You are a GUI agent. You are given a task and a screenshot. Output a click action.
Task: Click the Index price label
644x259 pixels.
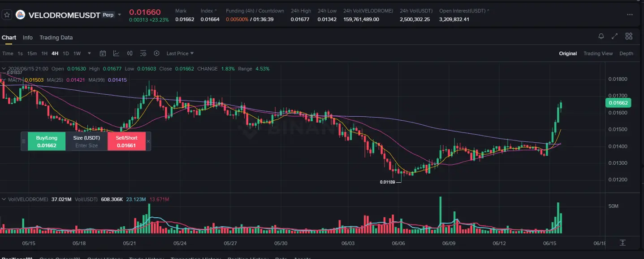[x=207, y=11]
